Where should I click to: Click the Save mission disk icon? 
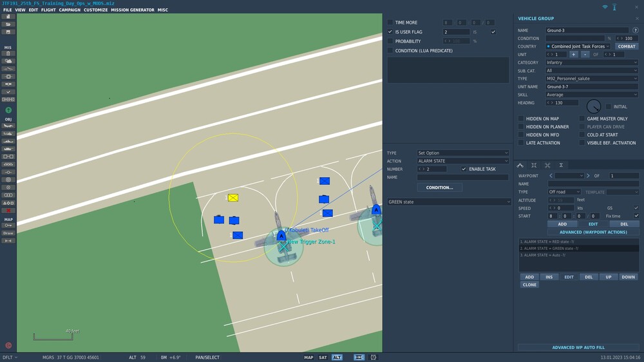tap(8, 32)
